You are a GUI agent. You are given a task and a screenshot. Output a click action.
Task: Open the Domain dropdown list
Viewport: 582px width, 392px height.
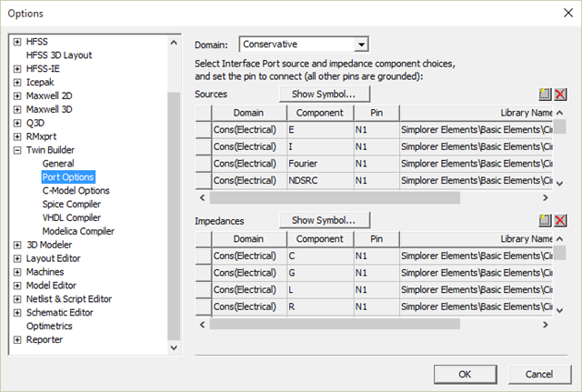361,44
